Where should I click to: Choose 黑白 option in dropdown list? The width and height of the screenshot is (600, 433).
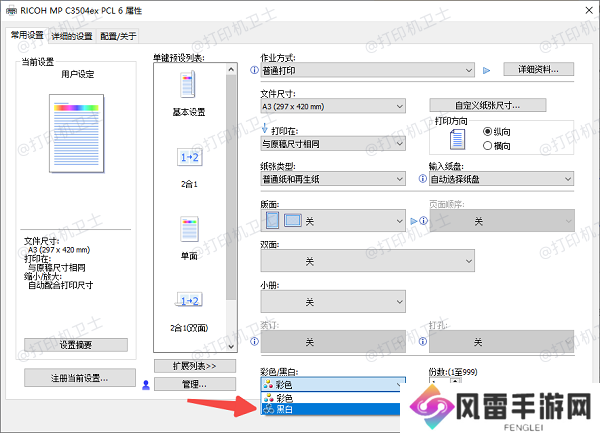click(331, 409)
